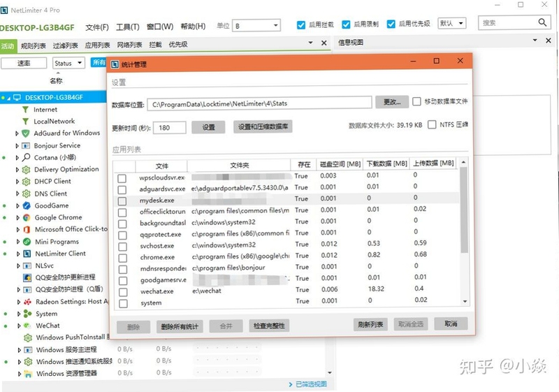Click the Microsoft Office Click-to-Run icon
The height and width of the screenshot is (392, 559).
pos(27,229)
